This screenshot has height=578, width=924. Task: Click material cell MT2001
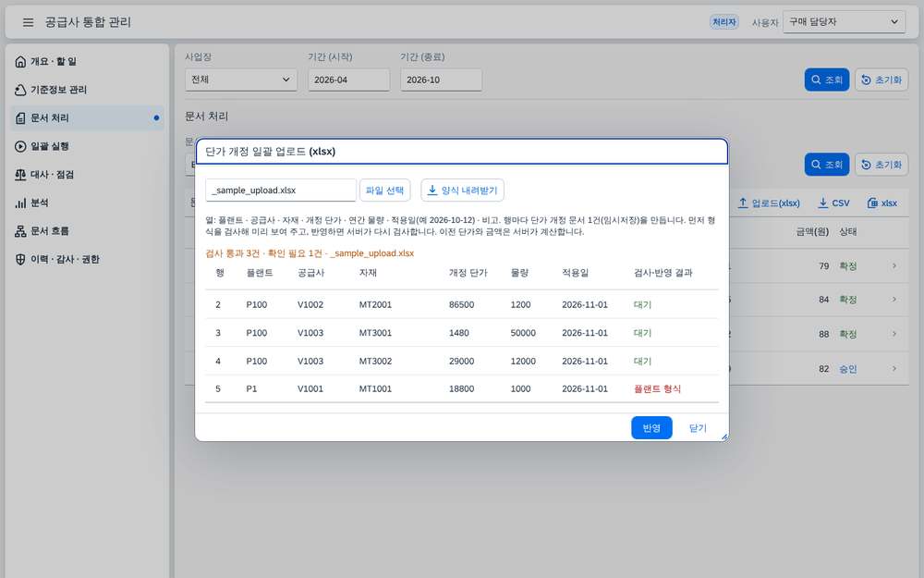coord(375,304)
